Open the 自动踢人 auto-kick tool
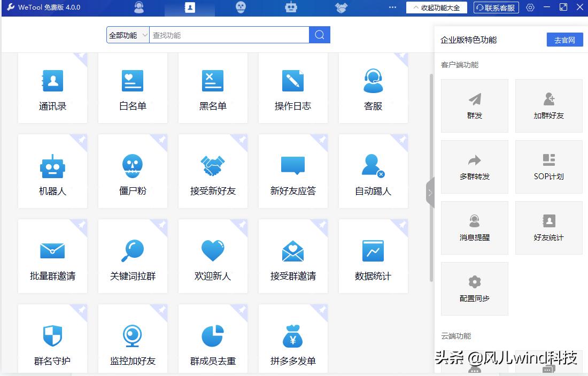The image size is (588, 376). pyautogui.click(x=373, y=171)
